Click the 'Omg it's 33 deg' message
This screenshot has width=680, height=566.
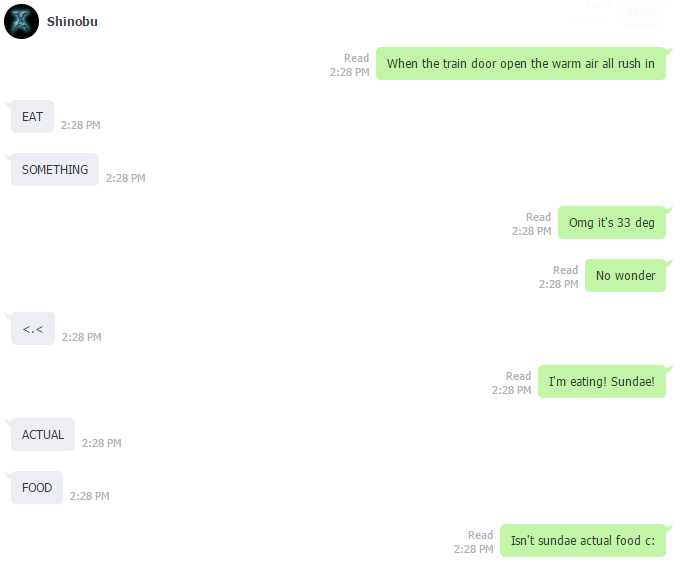(x=611, y=222)
